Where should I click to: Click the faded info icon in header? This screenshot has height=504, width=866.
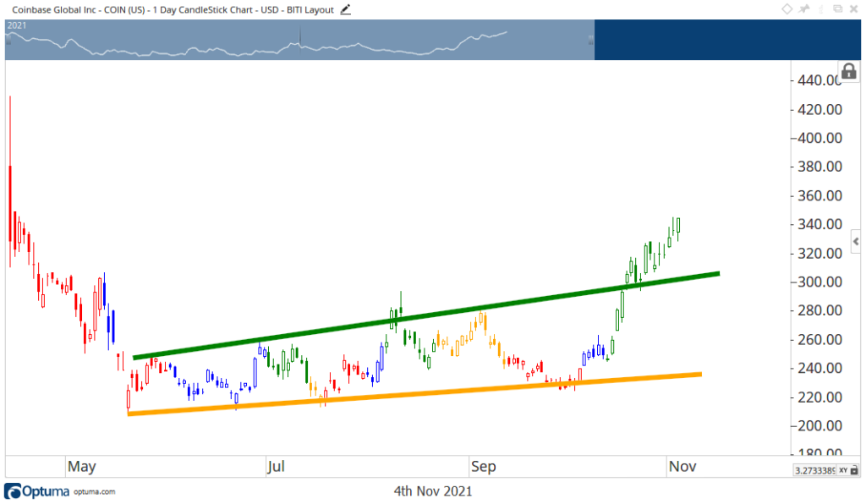tap(821, 8)
